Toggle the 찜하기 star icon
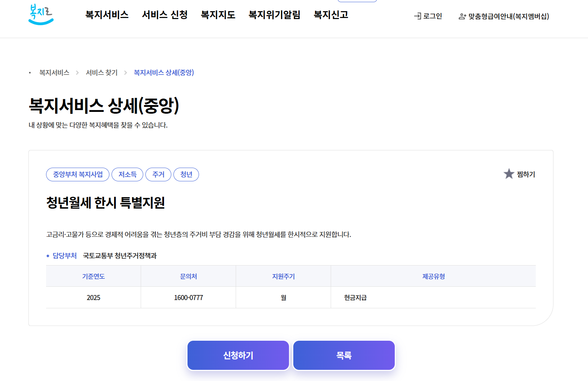 click(x=508, y=174)
